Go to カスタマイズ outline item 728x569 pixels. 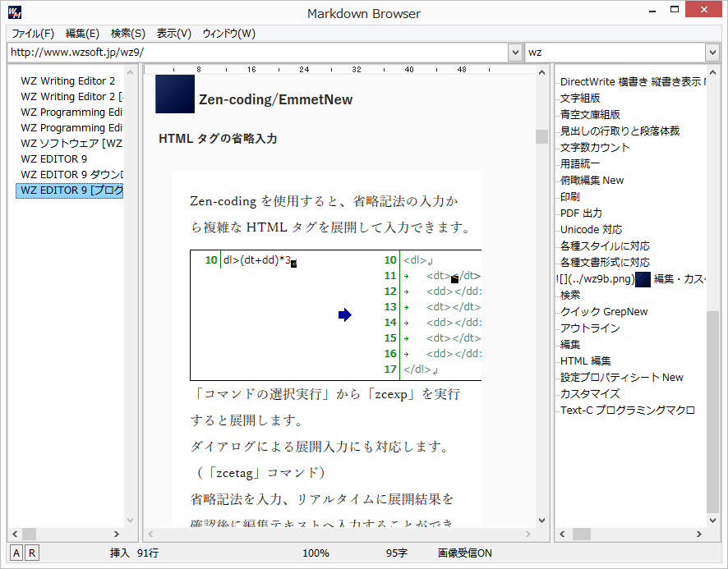tap(590, 394)
